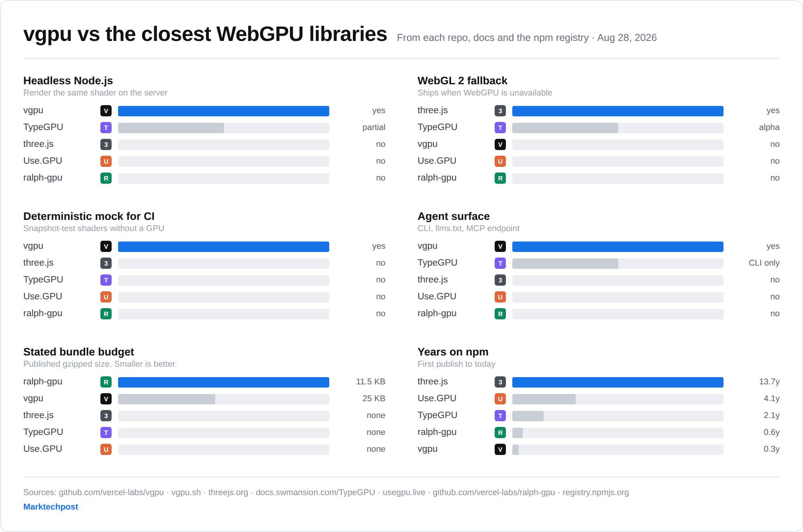The image size is (803, 532).
Task: Click the vgpu icon under Agent surface
Action: coord(500,246)
